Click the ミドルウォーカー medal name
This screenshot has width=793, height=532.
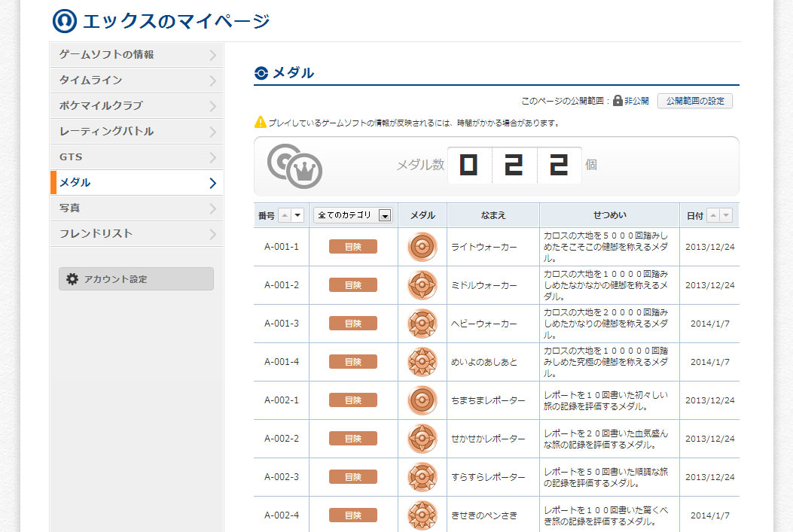coord(484,285)
